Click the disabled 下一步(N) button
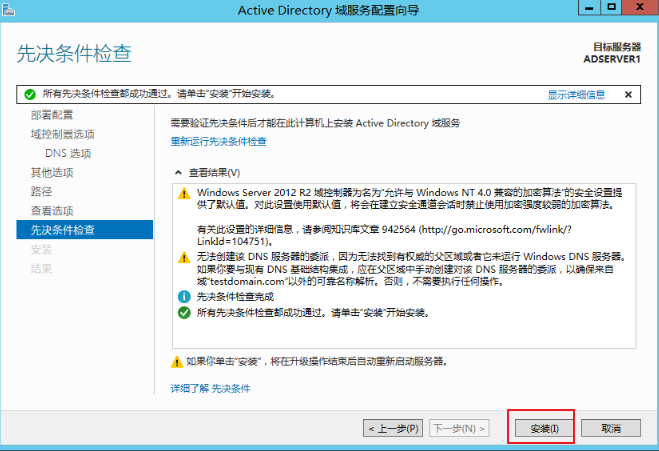Viewport: 659px width, 451px height. click(459, 428)
